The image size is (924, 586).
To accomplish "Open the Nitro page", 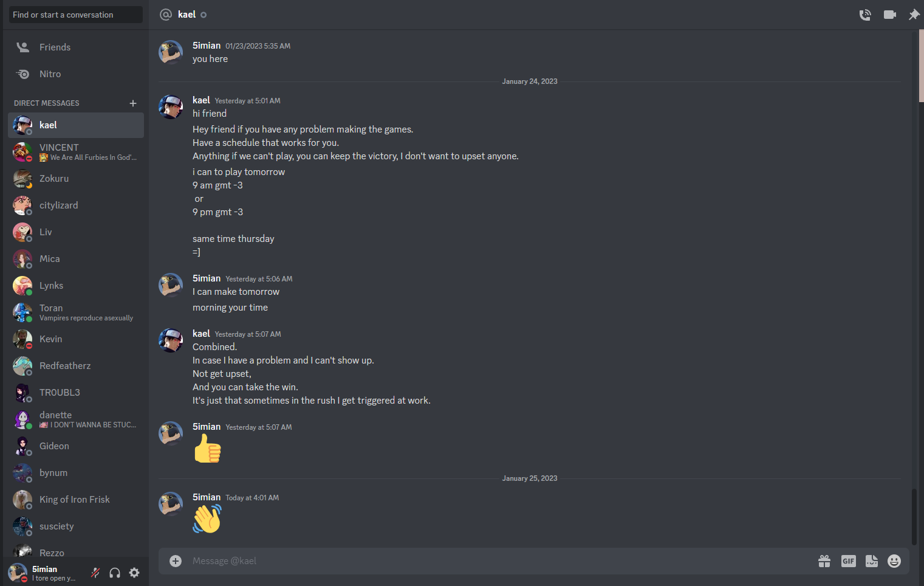I will [x=76, y=74].
